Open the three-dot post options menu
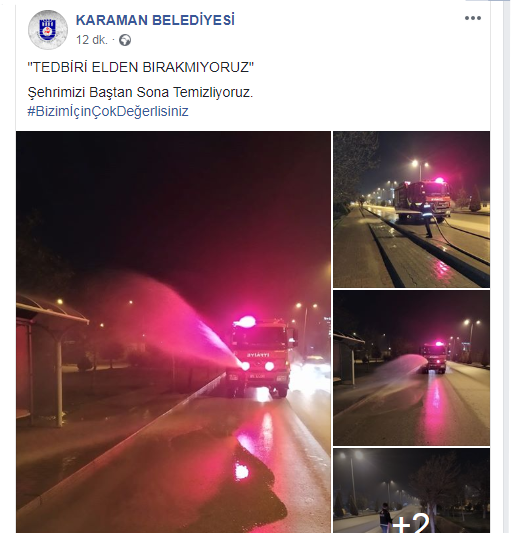Image resolution: width=511 pixels, height=533 pixels. (x=473, y=18)
